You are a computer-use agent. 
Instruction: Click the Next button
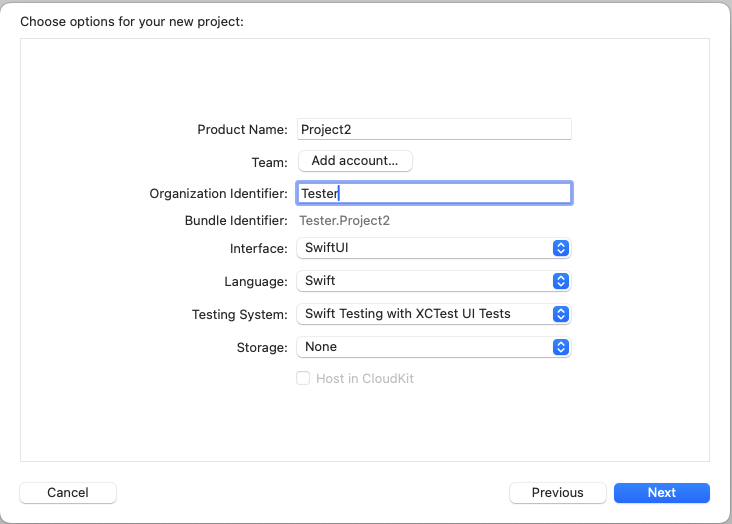pos(661,492)
